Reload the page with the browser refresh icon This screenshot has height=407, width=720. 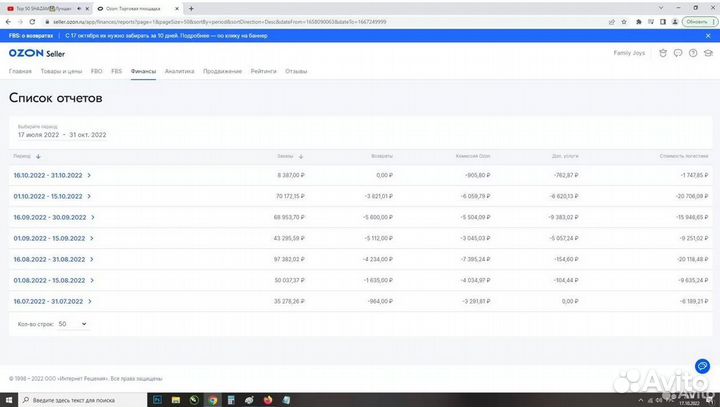(x=32, y=21)
